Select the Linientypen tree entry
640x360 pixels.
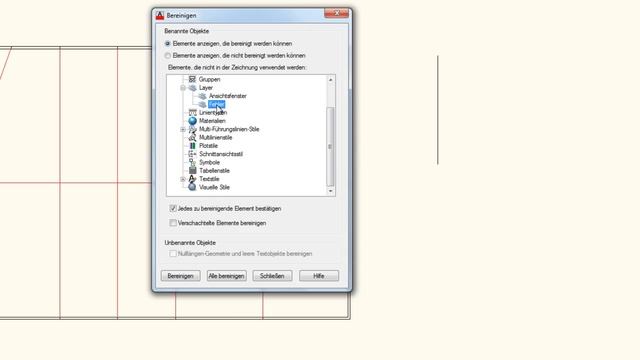coord(213,112)
